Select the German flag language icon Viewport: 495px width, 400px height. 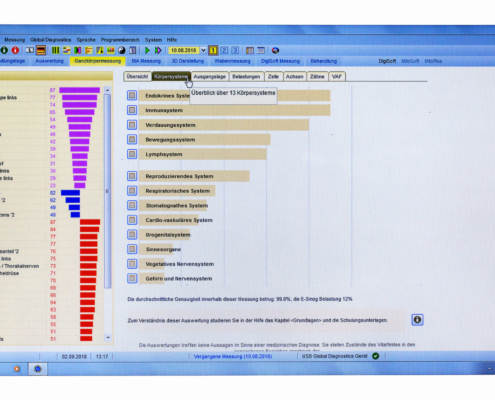click(x=41, y=50)
